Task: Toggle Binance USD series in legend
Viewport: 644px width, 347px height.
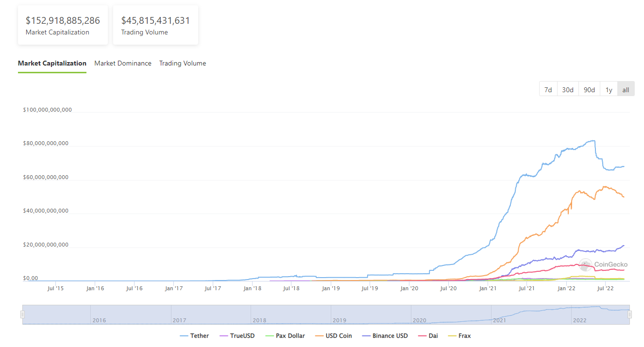Action: click(x=385, y=335)
